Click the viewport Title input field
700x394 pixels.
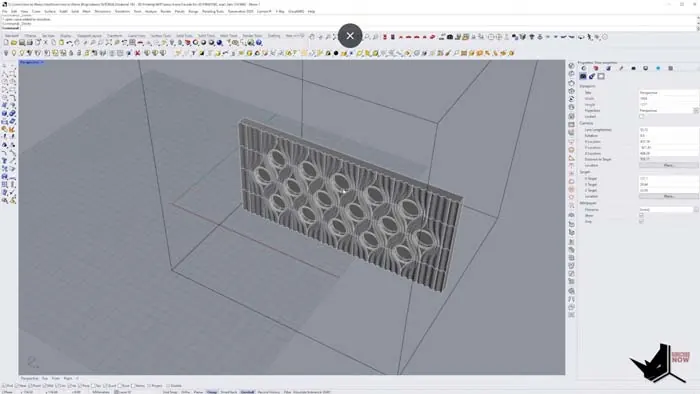[x=668, y=92]
